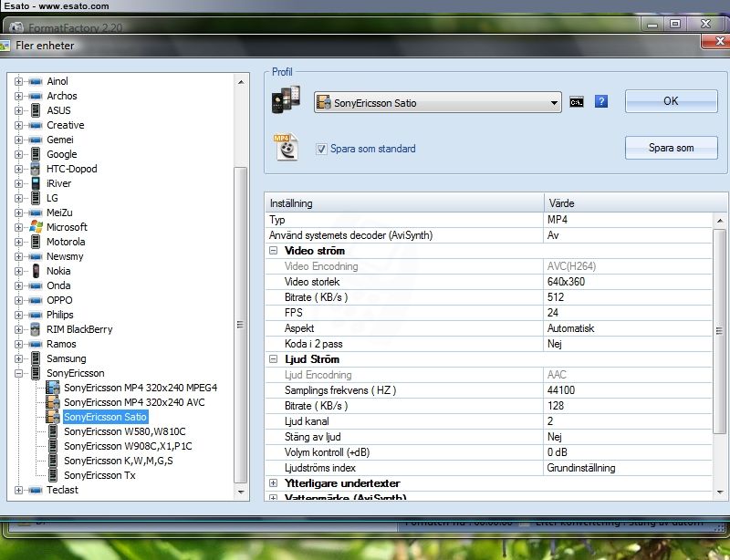Select SonyEricsson W580,W810C in the tree
The width and height of the screenshot is (730, 560).
125,431
